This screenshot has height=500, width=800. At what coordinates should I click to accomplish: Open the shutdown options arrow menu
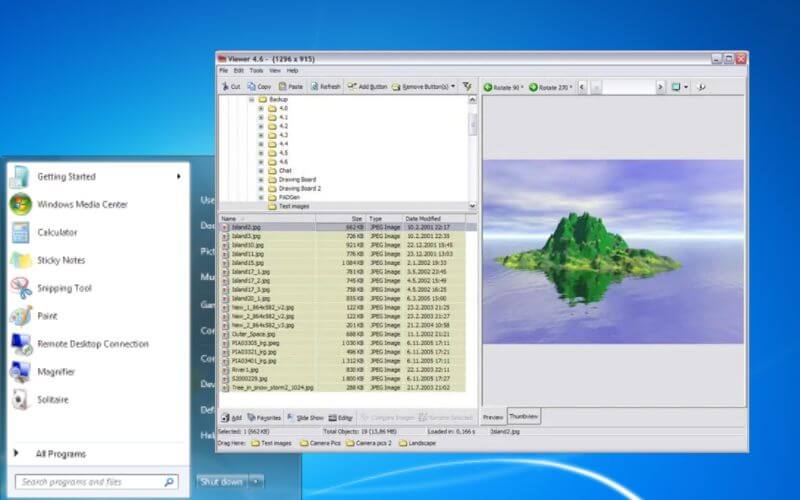(x=257, y=481)
